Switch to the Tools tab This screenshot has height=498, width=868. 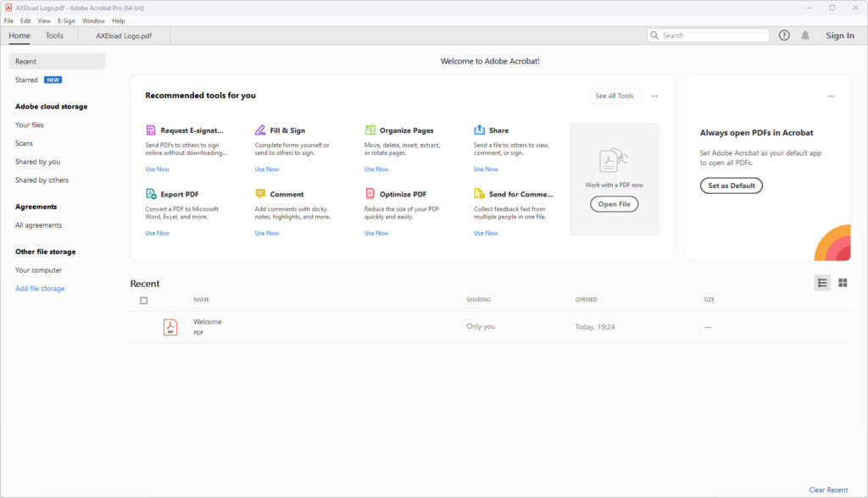click(54, 36)
